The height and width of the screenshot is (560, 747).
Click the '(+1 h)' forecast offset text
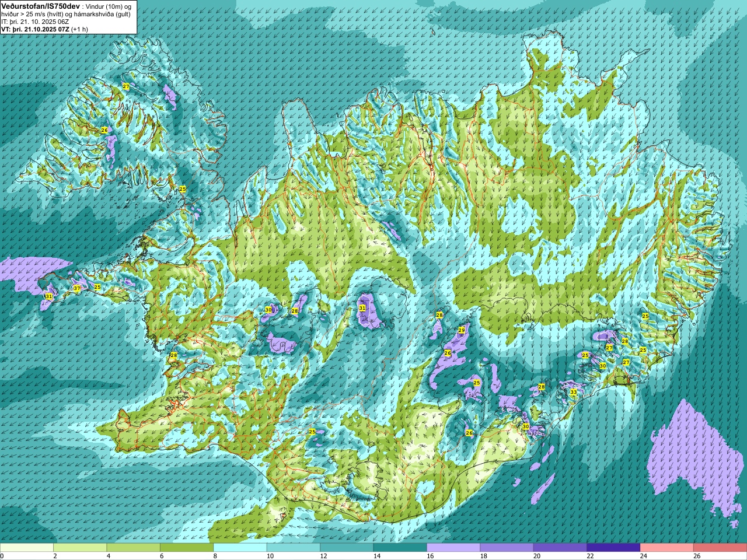[80, 29]
